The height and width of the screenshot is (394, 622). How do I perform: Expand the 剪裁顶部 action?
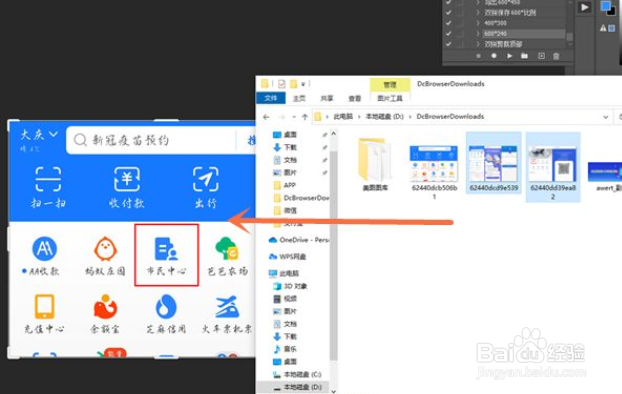(478, 44)
